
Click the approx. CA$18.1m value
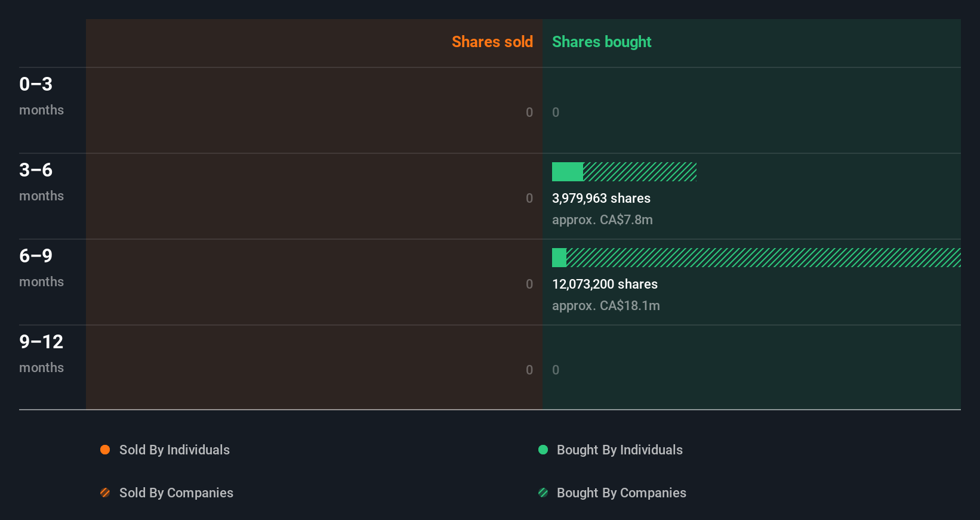point(606,305)
